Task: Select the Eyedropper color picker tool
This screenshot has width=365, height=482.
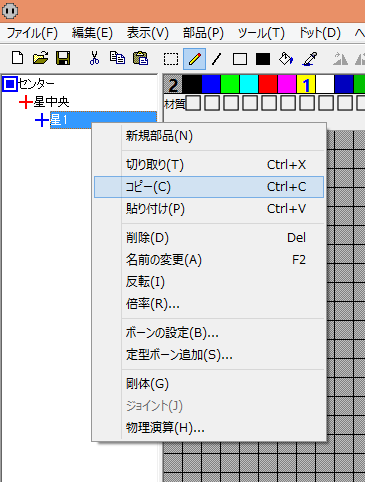Action: coord(309,59)
